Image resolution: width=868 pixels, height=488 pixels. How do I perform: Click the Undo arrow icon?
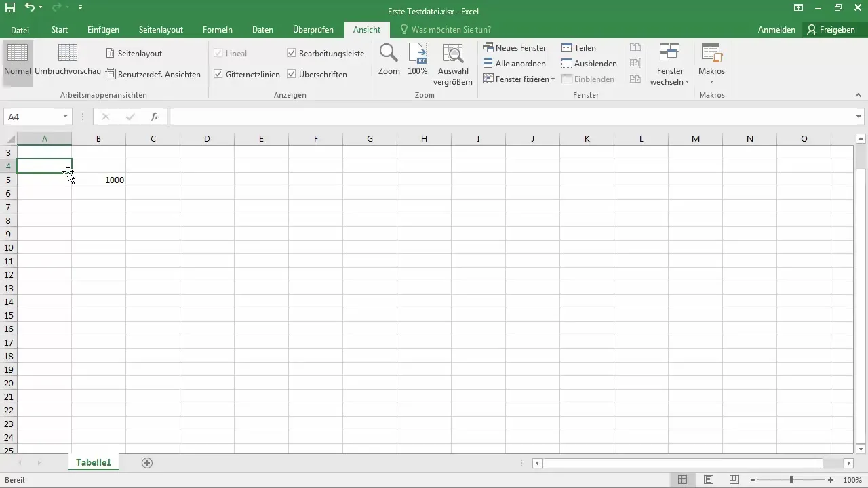29,7
